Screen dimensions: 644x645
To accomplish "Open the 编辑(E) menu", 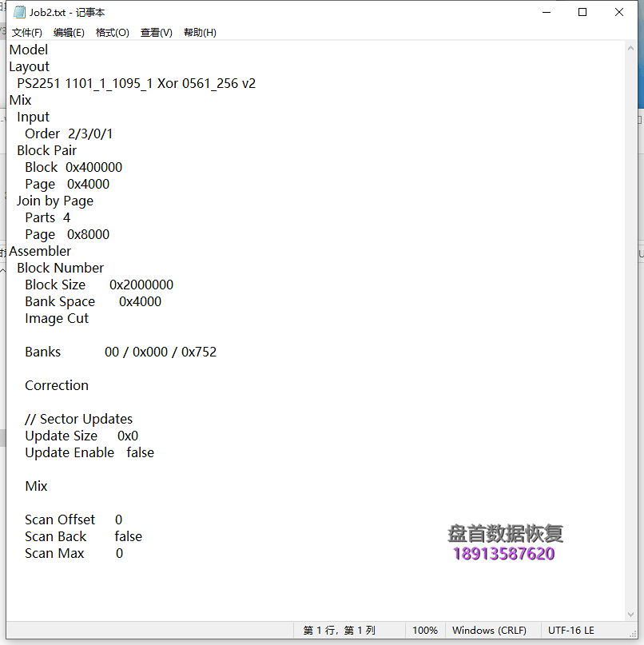I will point(69,33).
